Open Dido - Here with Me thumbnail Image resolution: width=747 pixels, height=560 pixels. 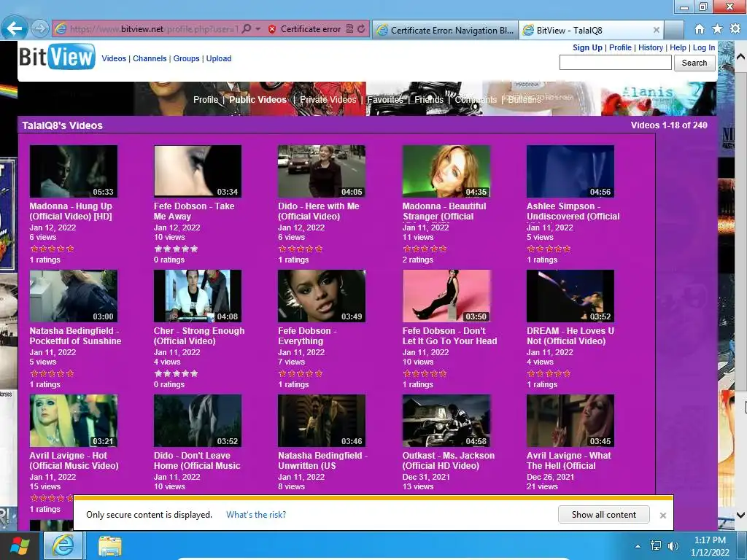click(322, 171)
